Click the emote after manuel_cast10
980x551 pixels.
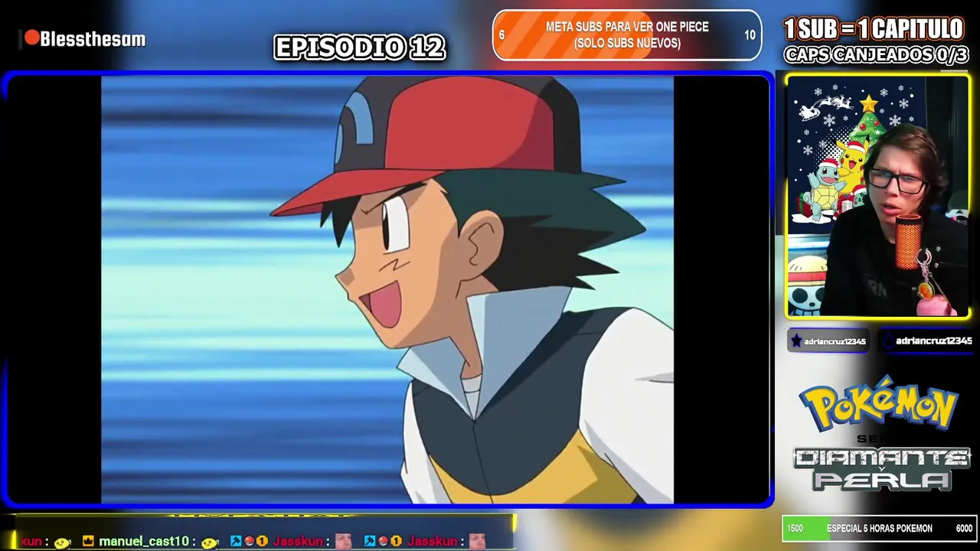pyautogui.click(x=210, y=542)
